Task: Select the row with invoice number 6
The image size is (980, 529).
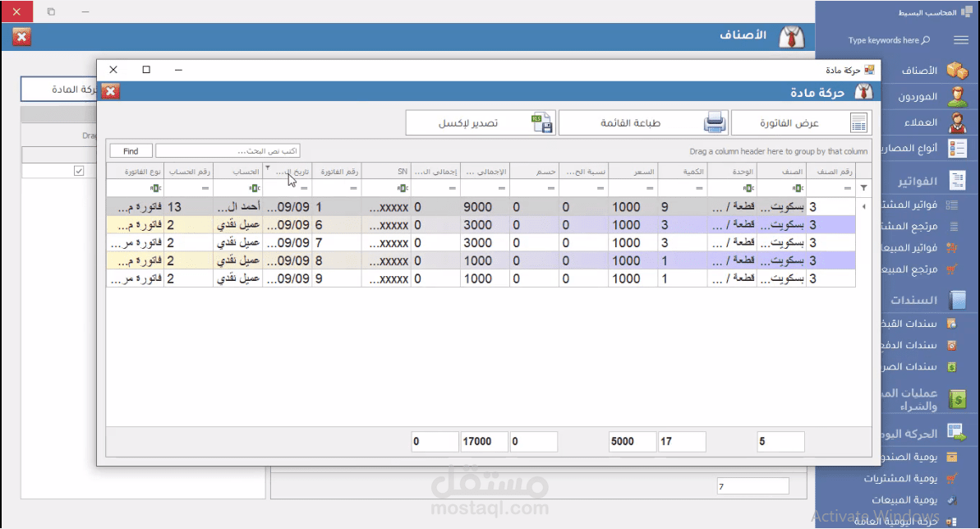Action: [x=481, y=224]
